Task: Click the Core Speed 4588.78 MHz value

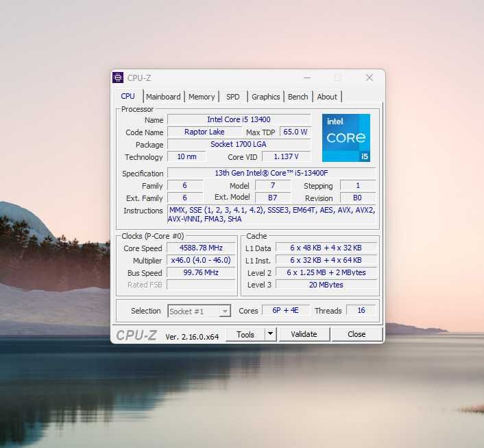Action: [201, 248]
